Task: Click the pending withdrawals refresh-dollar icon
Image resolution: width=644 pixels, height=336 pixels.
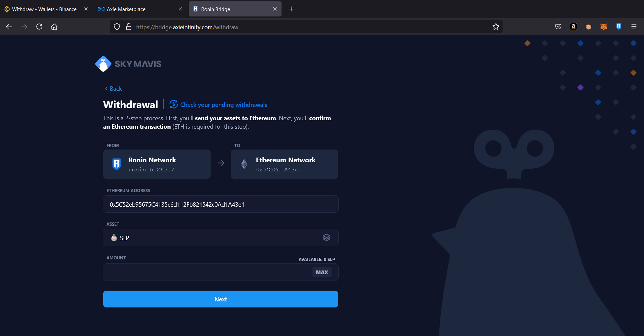Action: click(x=174, y=104)
